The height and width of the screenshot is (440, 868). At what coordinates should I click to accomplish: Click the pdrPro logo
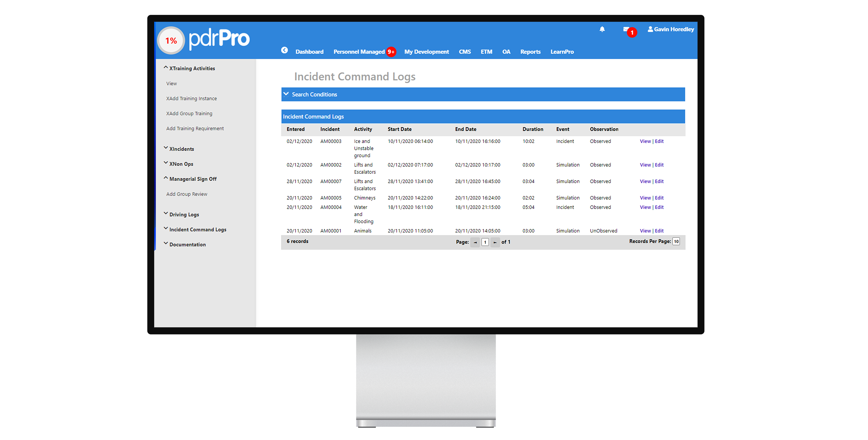pos(219,39)
